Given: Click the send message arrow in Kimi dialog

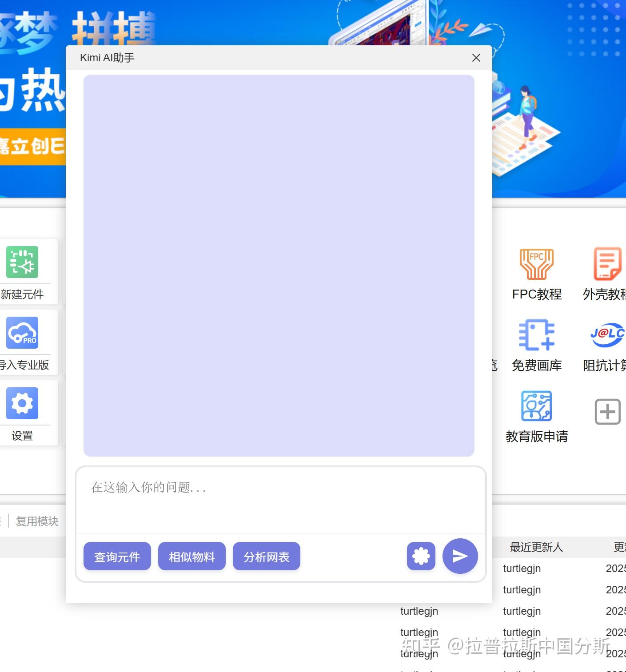Looking at the screenshot, I should tap(460, 556).
